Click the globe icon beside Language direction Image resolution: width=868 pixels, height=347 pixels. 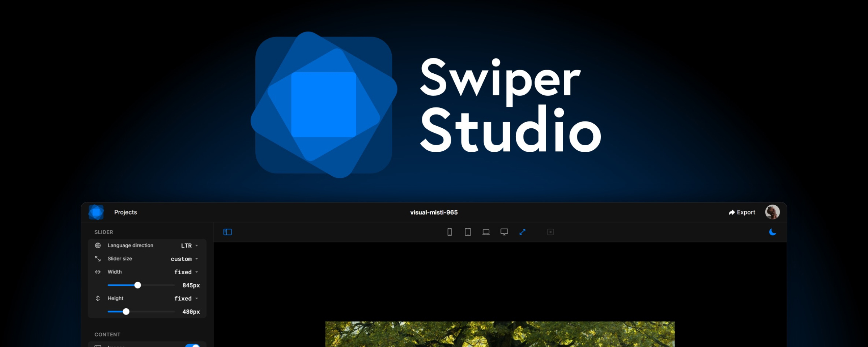(x=98, y=245)
